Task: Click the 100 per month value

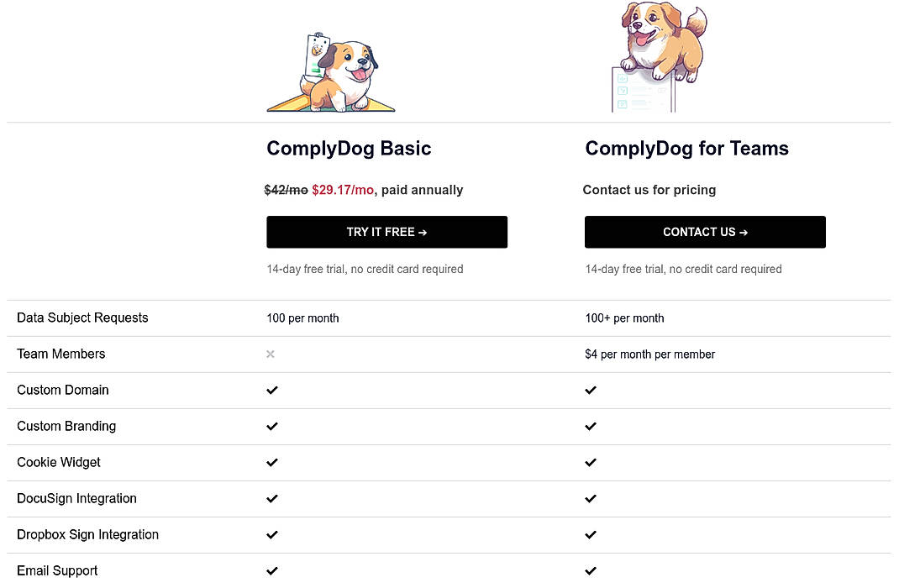Action: coord(302,318)
